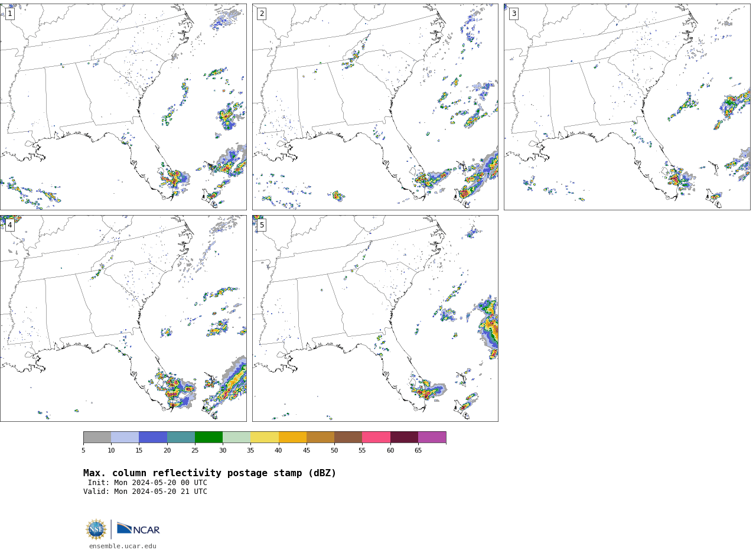756x553 pixels.
Task: Click the tan 45-50 dBZ swatch
Action: pos(320,437)
